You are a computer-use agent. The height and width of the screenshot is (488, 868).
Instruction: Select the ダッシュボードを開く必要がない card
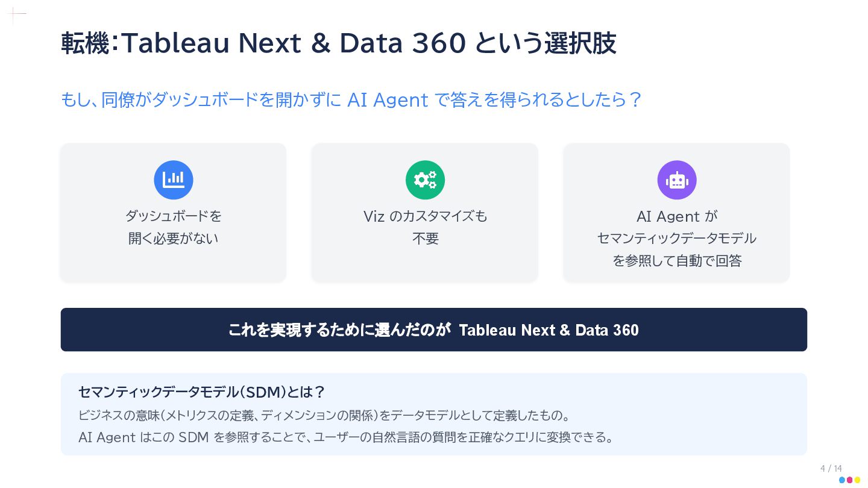[x=174, y=212]
